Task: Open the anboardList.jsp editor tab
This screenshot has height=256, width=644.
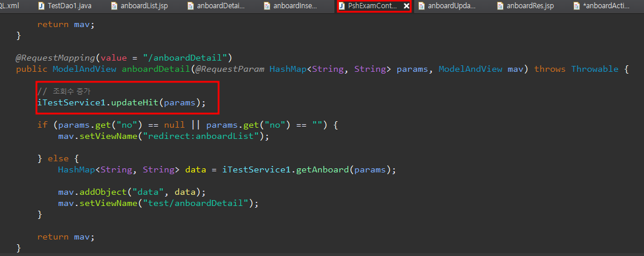Action: (x=144, y=6)
